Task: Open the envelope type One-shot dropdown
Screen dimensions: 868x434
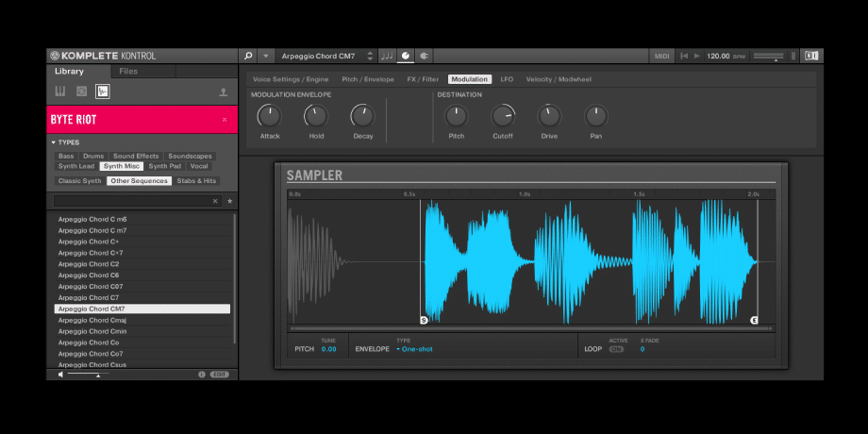Action: pos(414,349)
